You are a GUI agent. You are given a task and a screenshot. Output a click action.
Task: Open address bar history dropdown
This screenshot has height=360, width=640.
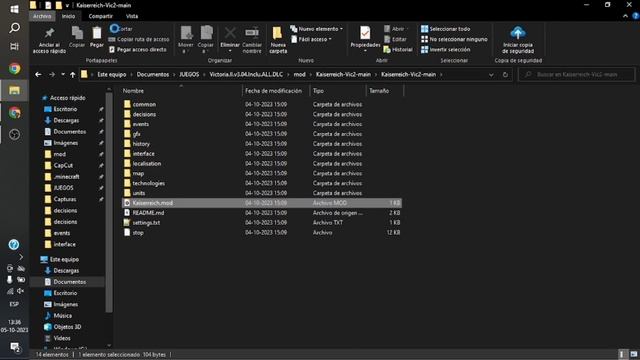tap(491, 75)
